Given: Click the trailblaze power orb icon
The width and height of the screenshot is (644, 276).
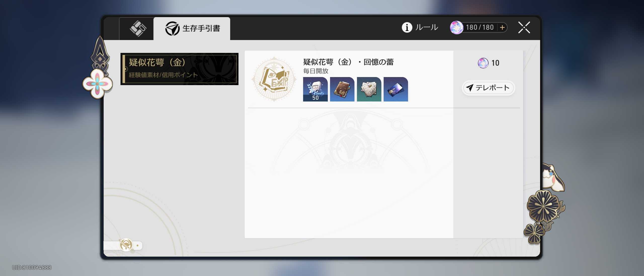Looking at the screenshot, I should click(456, 27).
